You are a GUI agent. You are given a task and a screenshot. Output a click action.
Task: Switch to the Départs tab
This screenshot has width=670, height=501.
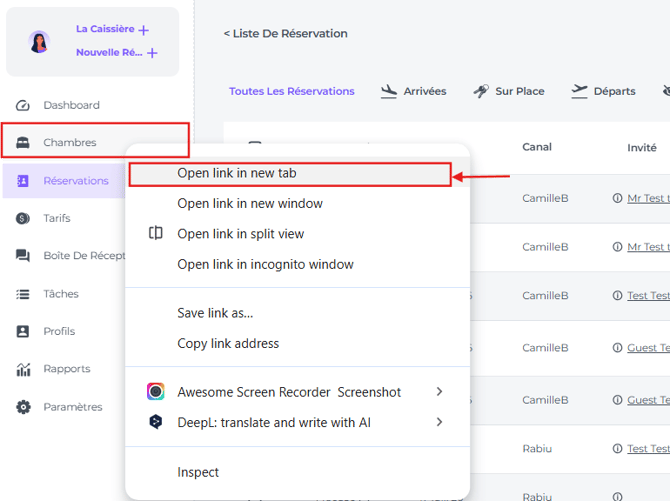click(x=603, y=91)
